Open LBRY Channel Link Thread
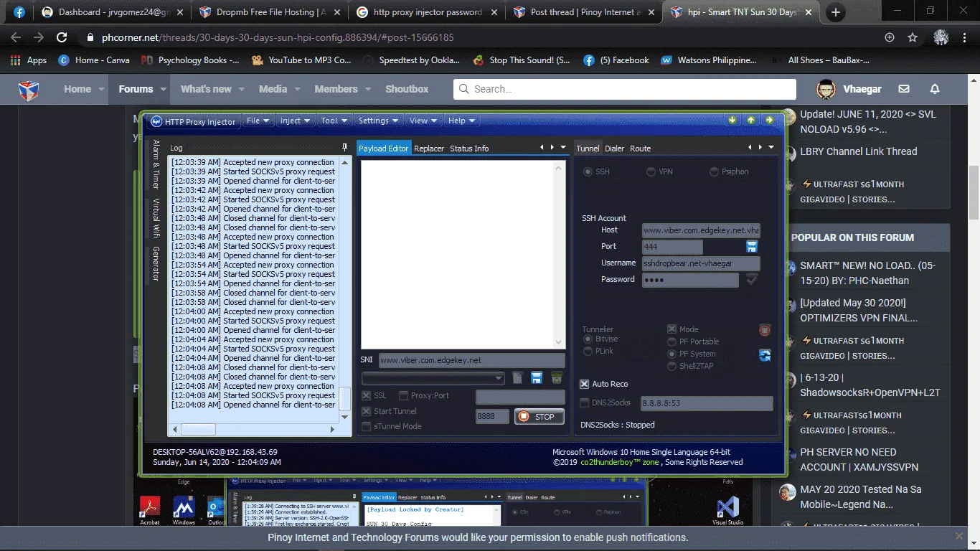980x551 pixels. tap(859, 151)
